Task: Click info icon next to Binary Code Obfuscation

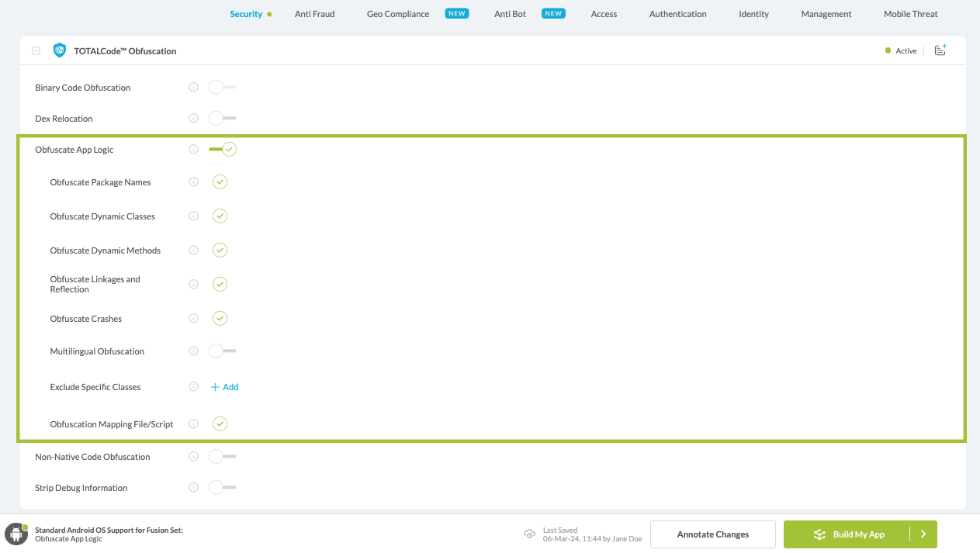Action: tap(194, 88)
